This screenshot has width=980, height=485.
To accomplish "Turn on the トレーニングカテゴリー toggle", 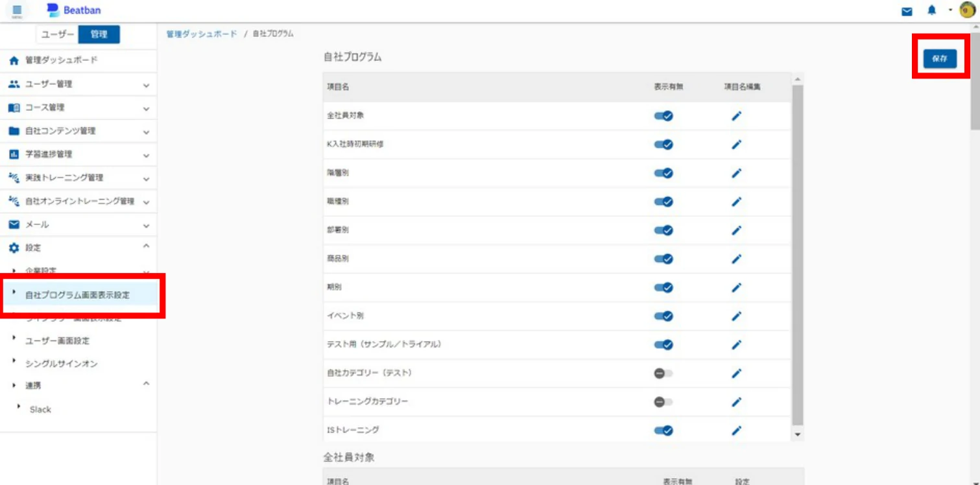I will click(663, 402).
